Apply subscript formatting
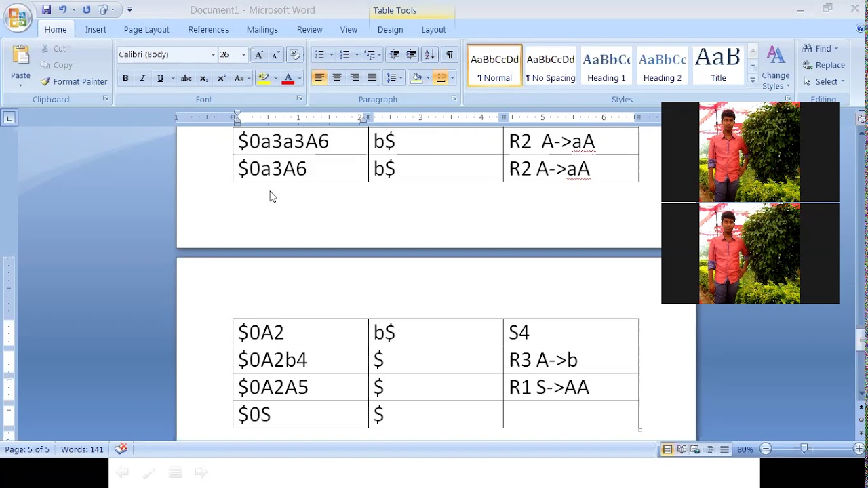Screen dimensions: 868x488 [x=203, y=79]
